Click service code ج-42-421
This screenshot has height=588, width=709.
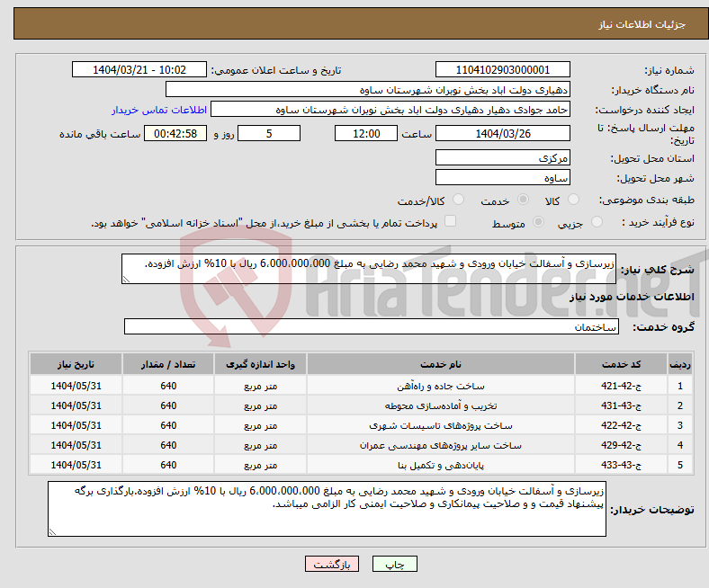point(622,386)
